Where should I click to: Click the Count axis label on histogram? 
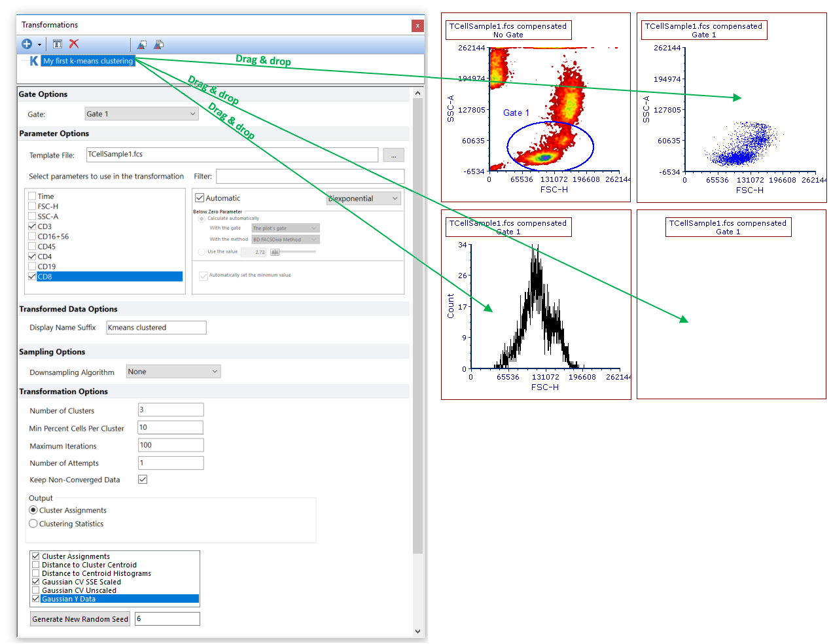(x=451, y=306)
